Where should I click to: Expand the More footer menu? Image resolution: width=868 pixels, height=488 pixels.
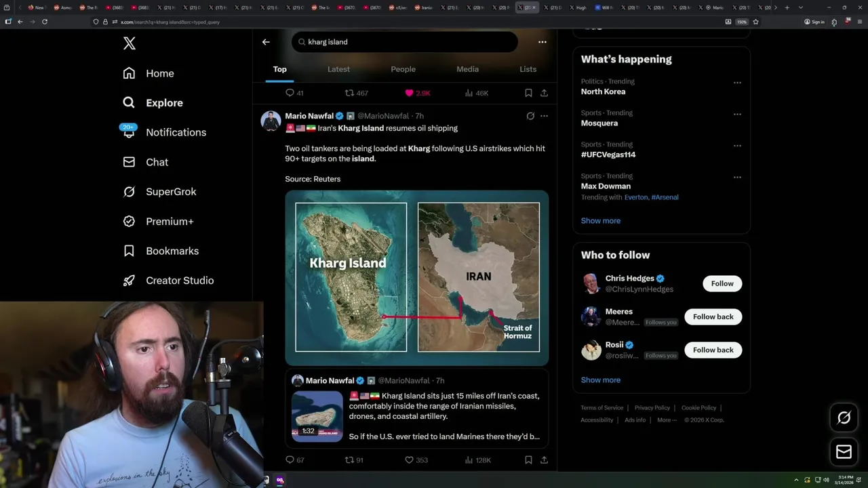point(666,420)
